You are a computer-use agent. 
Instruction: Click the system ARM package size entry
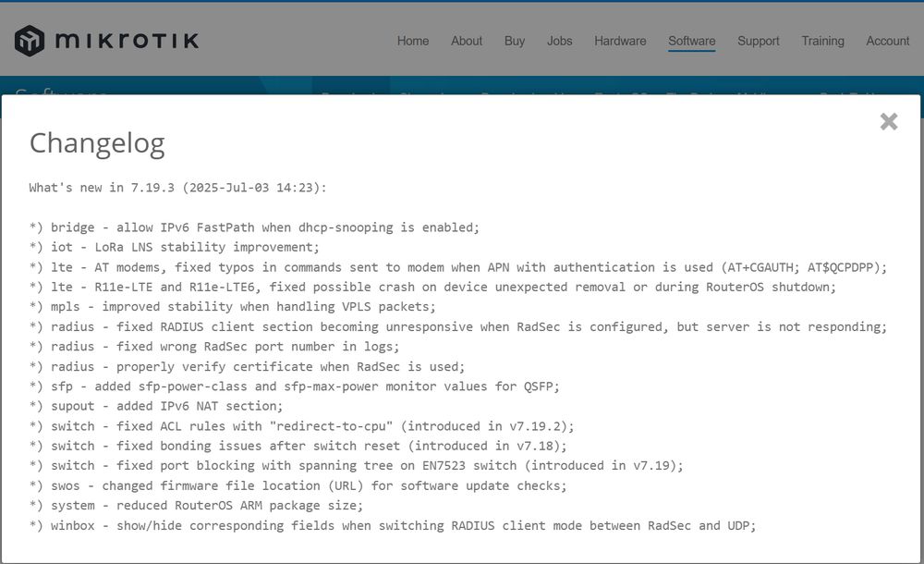tap(196, 506)
